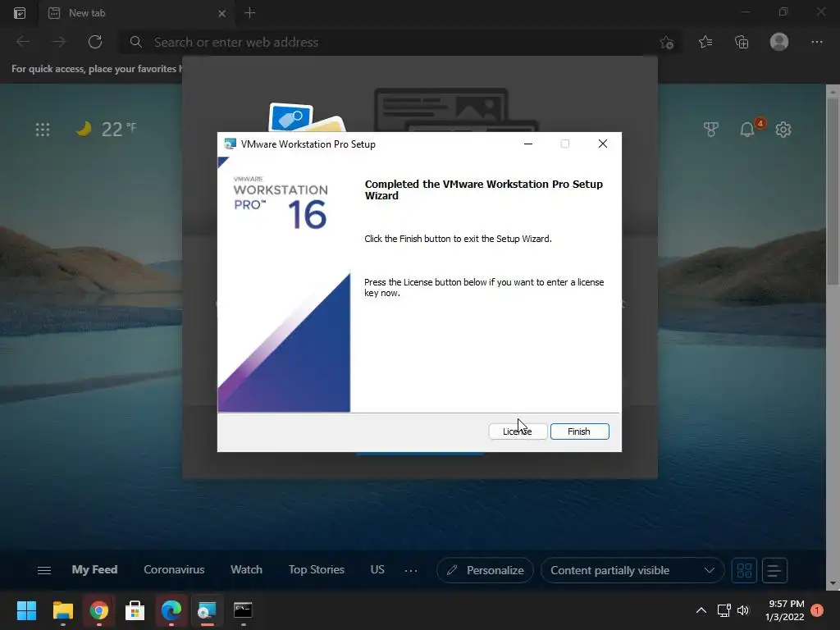
Task: Open page settings gear icon
Action: pyautogui.click(x=783, y=129)
